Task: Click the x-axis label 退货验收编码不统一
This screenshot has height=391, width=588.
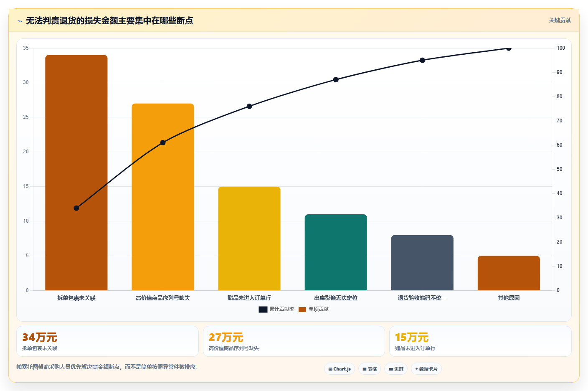Action: coord(422,298)
